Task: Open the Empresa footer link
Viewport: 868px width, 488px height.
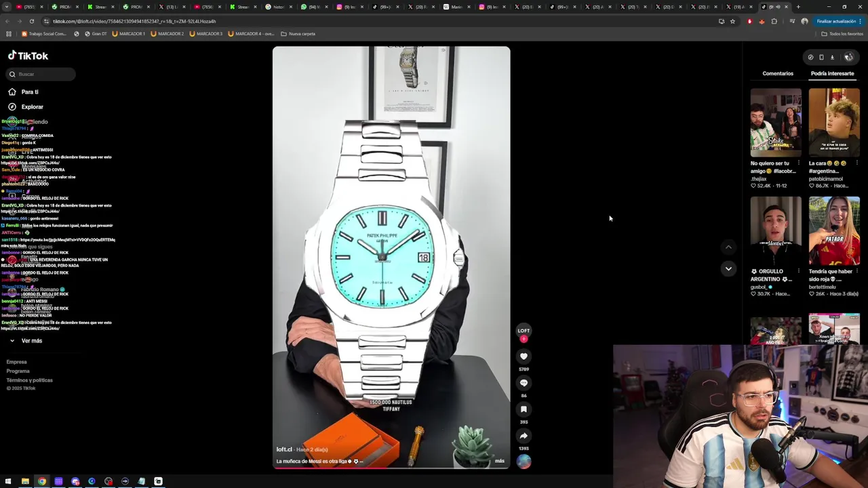Action: coord(17,362)
